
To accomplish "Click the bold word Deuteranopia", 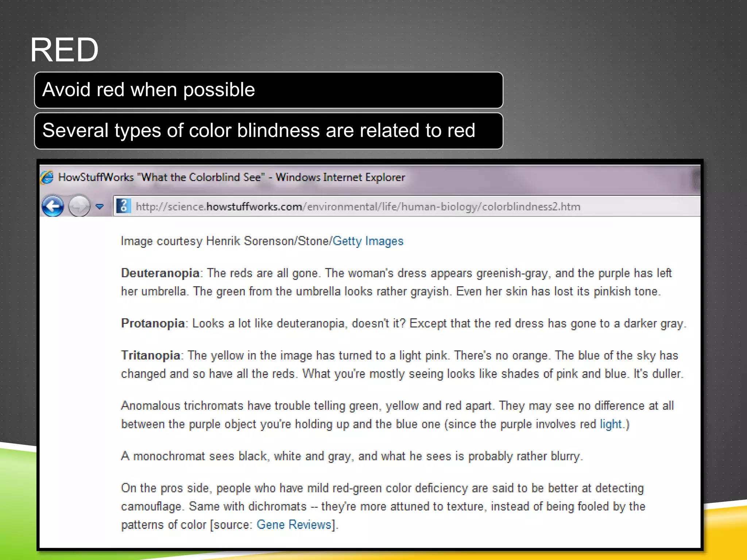I will [160, 273].
